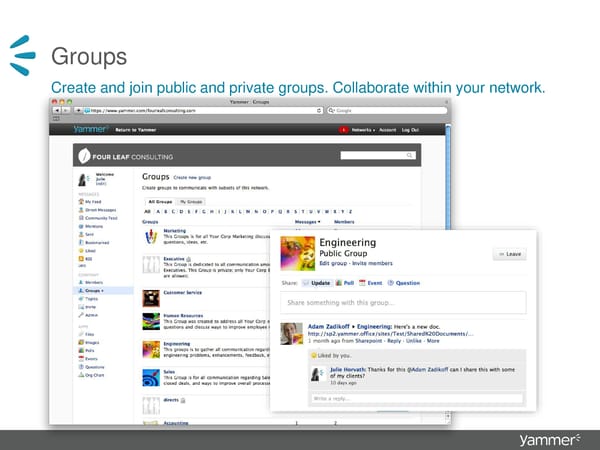Click Adam Zadikoff's profile picture
Viewport: 600px width, 450px height.
coord(292,334)
